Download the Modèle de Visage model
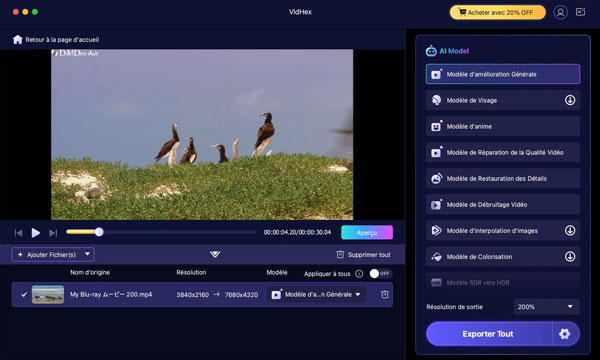Viewport: 600px width, 360px height. [570, 100]
